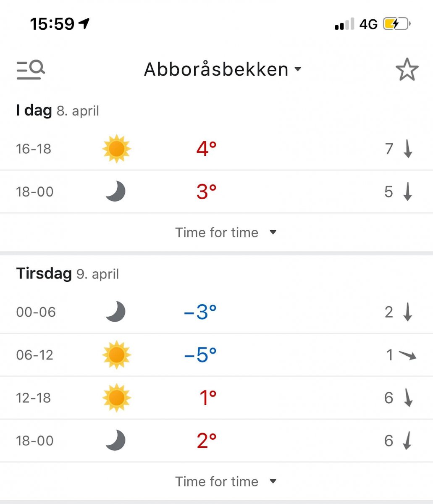Add Abboråsbekken to favorites with star
Viewport: 433px width, 504px height.
click(x=407, y=70)
